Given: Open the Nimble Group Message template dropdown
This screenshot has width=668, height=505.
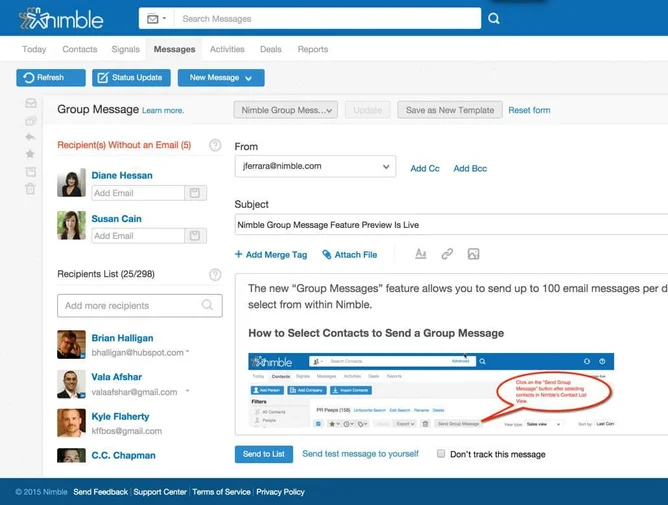Looking at the screenshot, I should (x=285, y=110).
